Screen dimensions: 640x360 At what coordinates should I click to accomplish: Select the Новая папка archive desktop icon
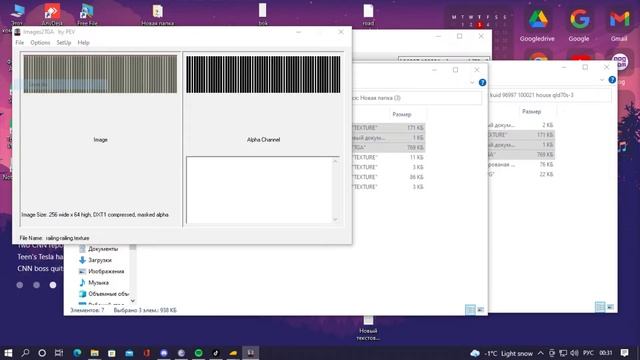tap(158, 14)
